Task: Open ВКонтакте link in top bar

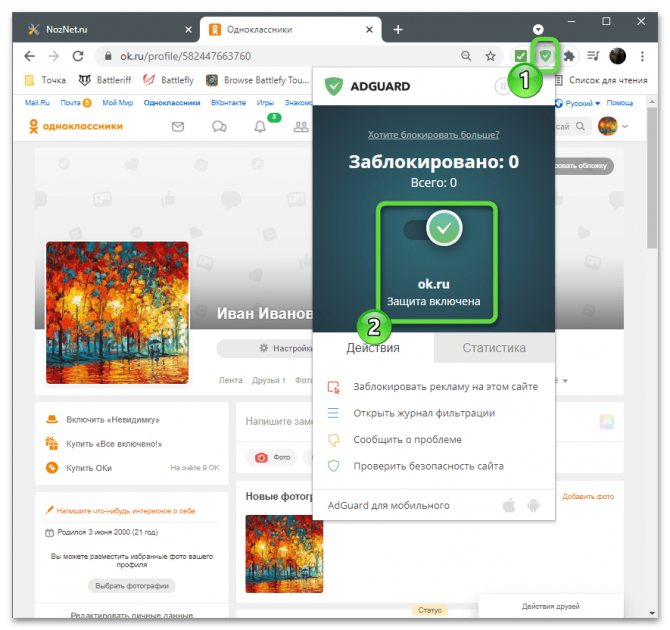Action: click(x=228, y=103)
